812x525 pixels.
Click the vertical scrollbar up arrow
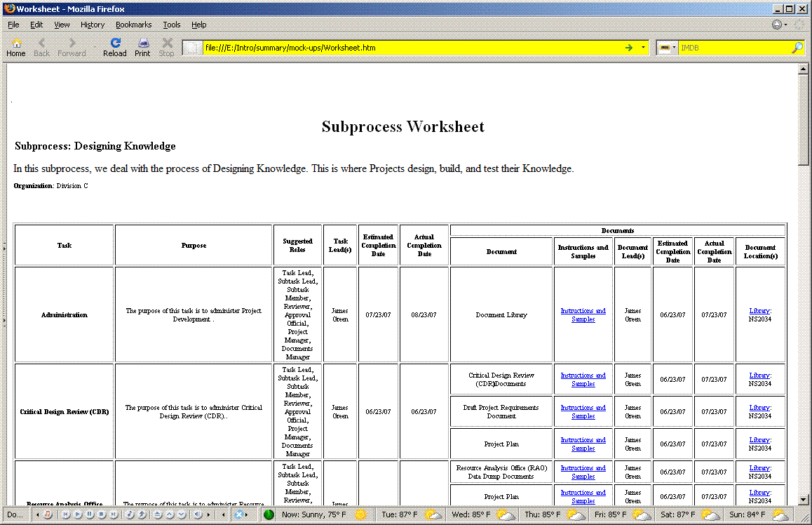[x=803, y=69]
